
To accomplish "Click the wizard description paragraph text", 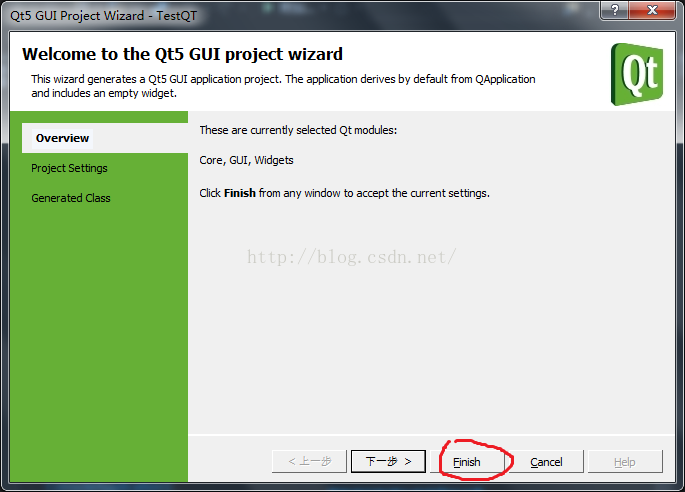I will point(283,86).
